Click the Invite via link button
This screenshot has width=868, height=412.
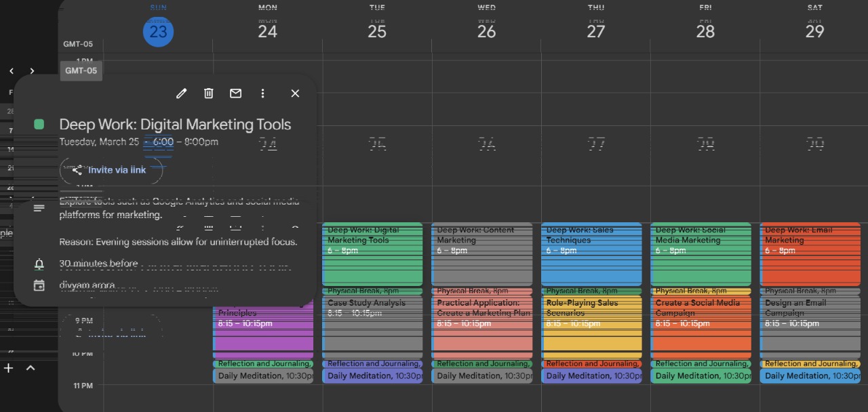click(111, 170)
